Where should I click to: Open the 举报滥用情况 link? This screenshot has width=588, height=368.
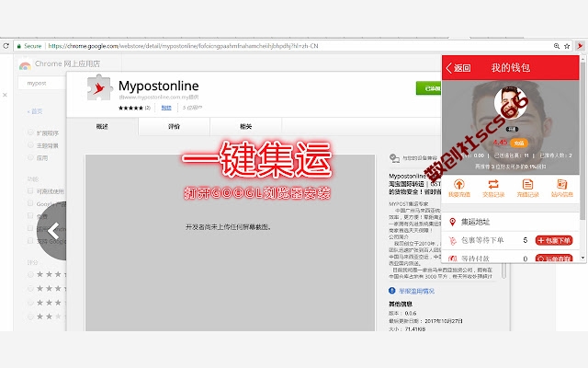coord(416,291)
